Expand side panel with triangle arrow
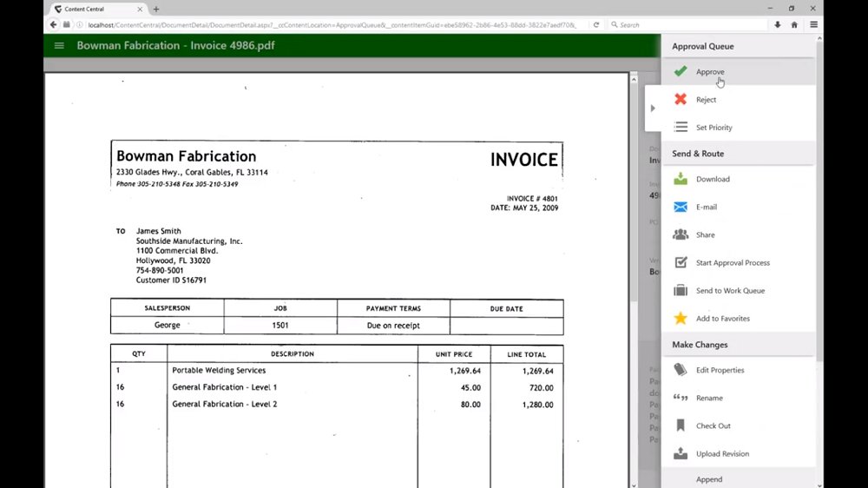Screen dimensions: 868x488 pyautogui.click(x=653, y=108)
